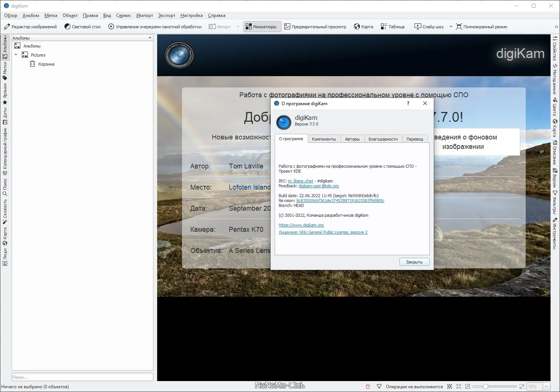This screenshot has height=392, width=560.
Task: Open the Объект menu
Action: [70, 15]
